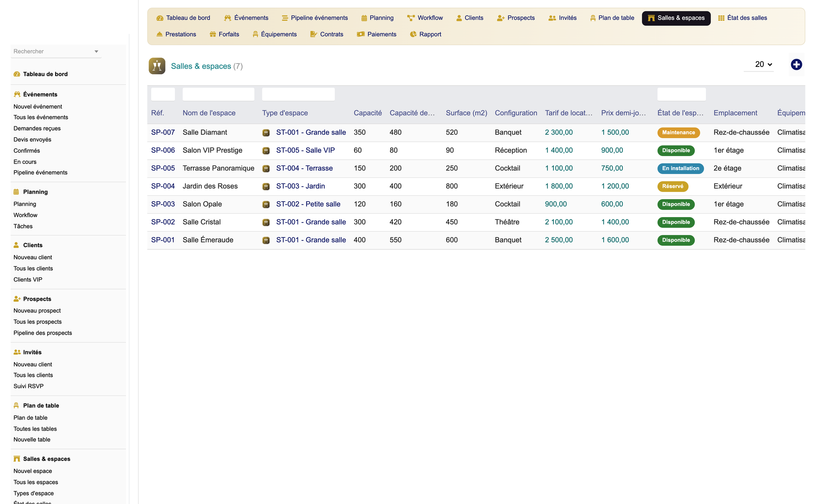Open the Prestations tab
Screen dimensions: 814x504
point(176,34)
